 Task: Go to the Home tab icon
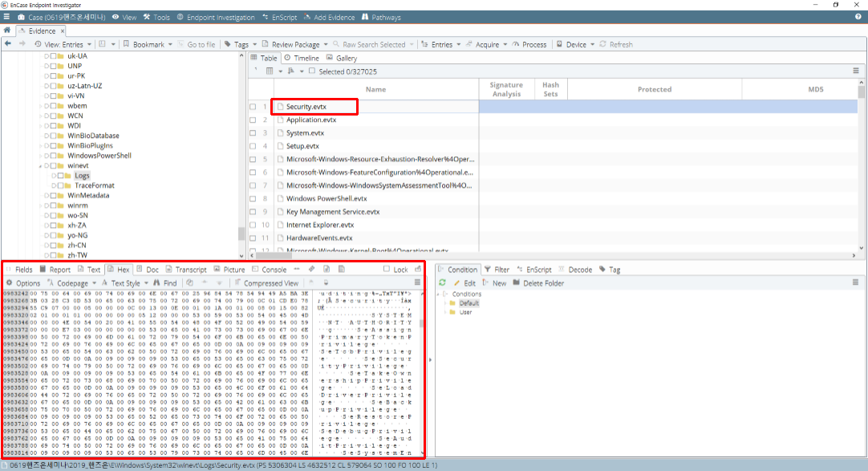pyautogui.click(x=7, y=30)
